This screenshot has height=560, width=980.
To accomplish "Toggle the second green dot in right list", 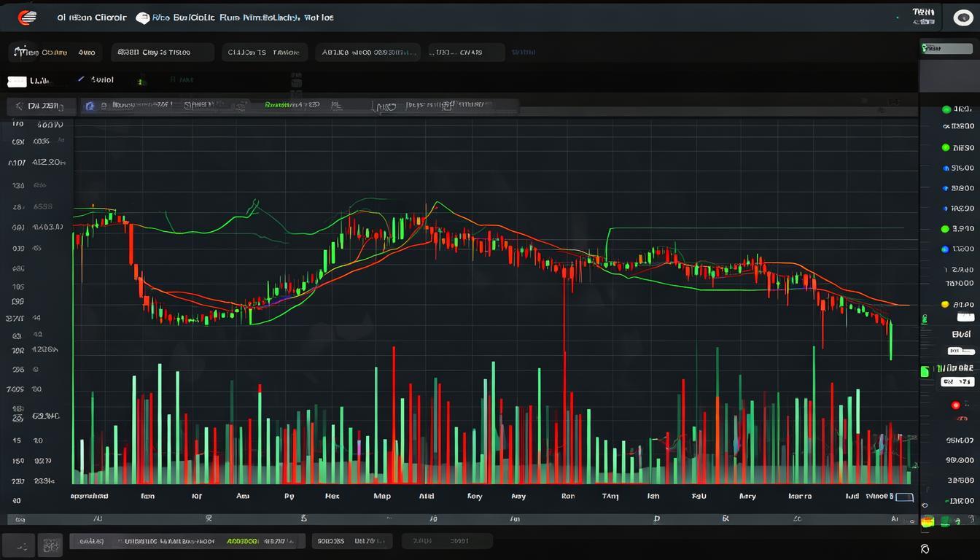I will [x=946, y=147].
